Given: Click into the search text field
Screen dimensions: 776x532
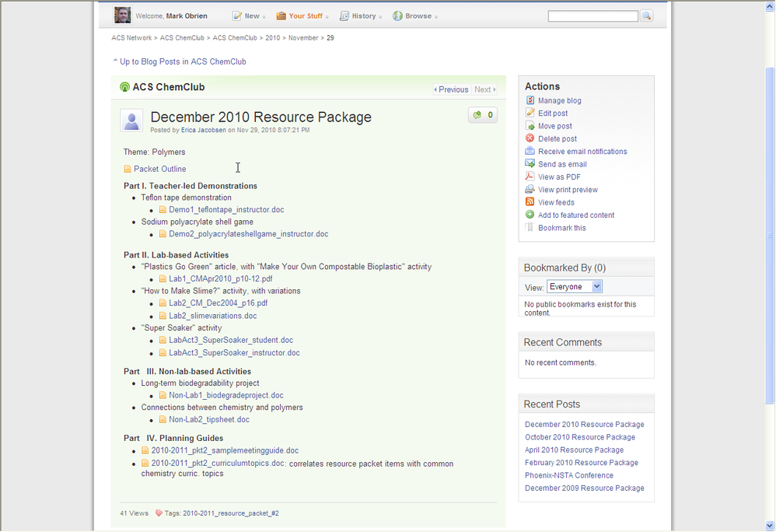Looking at the screenshot, I should click(592, 16).
